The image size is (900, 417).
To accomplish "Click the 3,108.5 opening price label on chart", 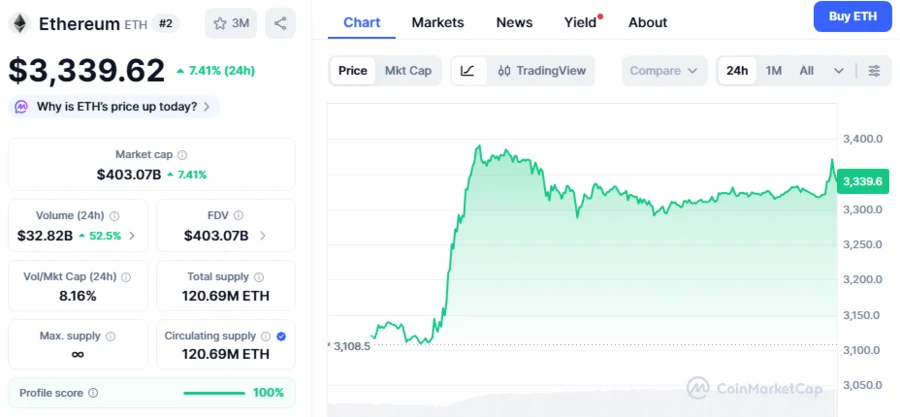I will point(352,346).
